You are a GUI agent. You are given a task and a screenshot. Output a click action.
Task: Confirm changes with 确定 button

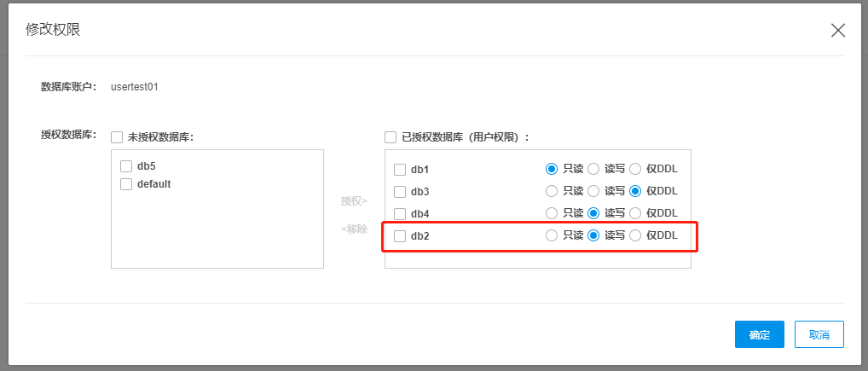tap(759, 334)
